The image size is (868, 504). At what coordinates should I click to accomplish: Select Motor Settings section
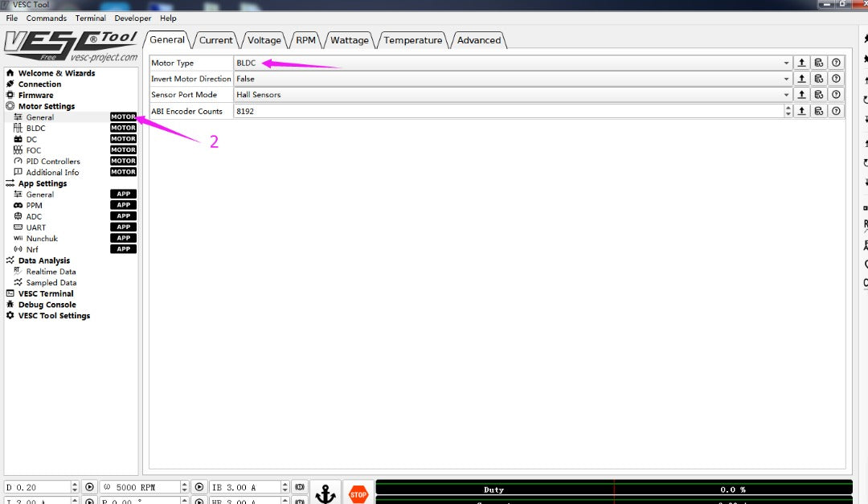[46, 106]
